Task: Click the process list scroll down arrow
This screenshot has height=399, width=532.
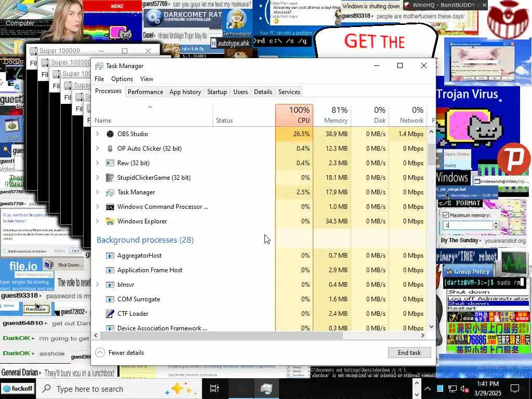Action: point(431,327)
